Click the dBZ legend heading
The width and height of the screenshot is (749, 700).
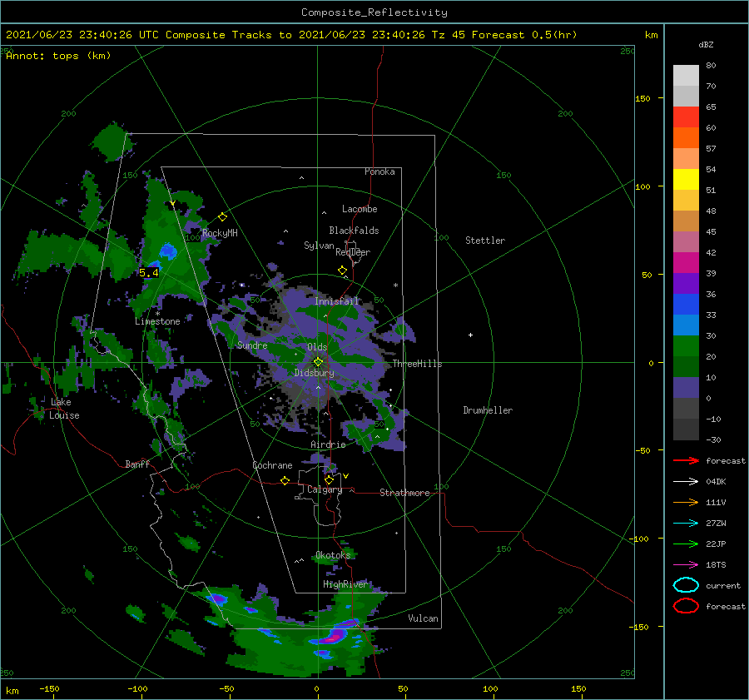706,44
